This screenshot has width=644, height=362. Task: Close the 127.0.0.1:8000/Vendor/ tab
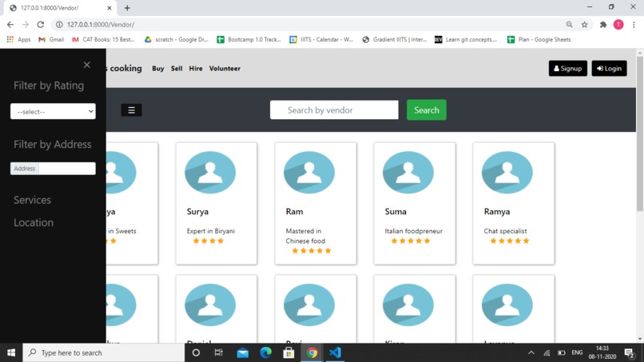[x=109, y=8]
